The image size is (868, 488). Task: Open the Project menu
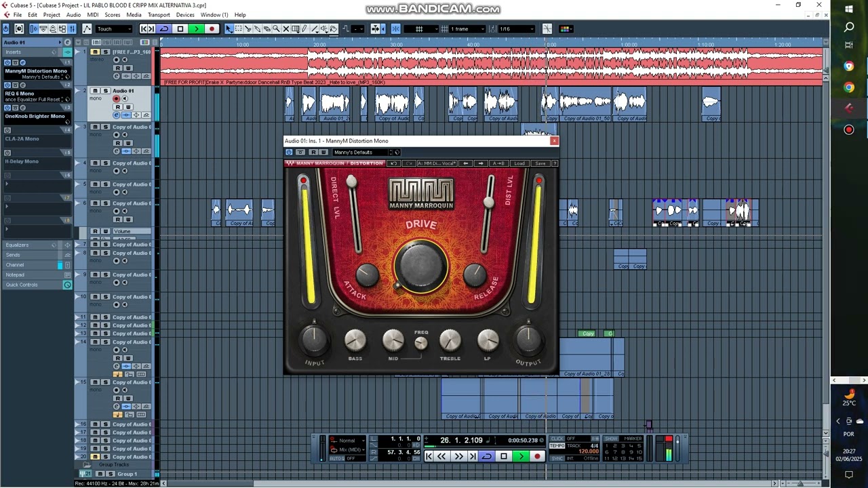click(52, 15)
